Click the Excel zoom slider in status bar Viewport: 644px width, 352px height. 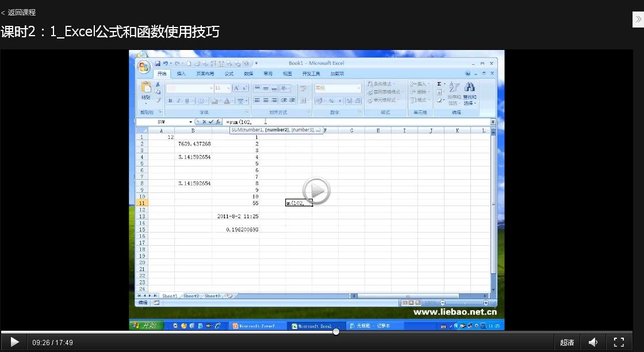click(x=464, y=303)
